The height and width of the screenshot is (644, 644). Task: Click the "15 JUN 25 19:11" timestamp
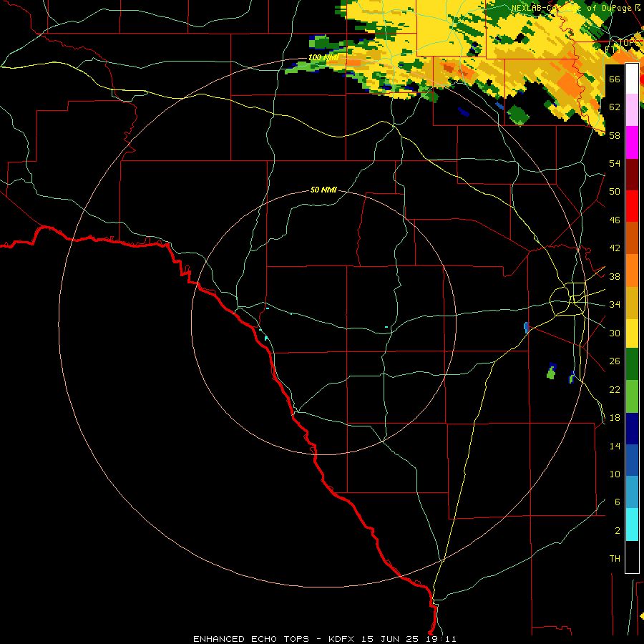[x=409, y=639]
